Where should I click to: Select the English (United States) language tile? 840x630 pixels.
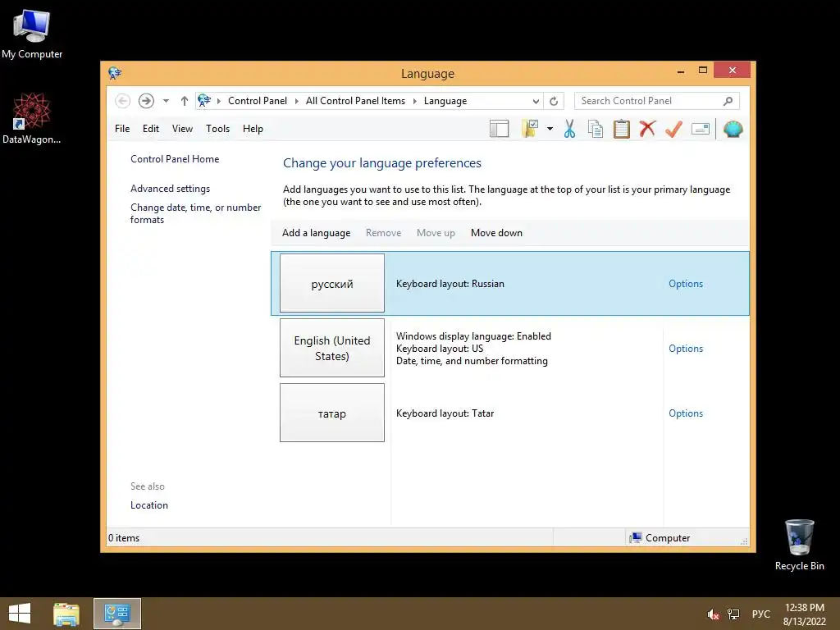[332, 348]
